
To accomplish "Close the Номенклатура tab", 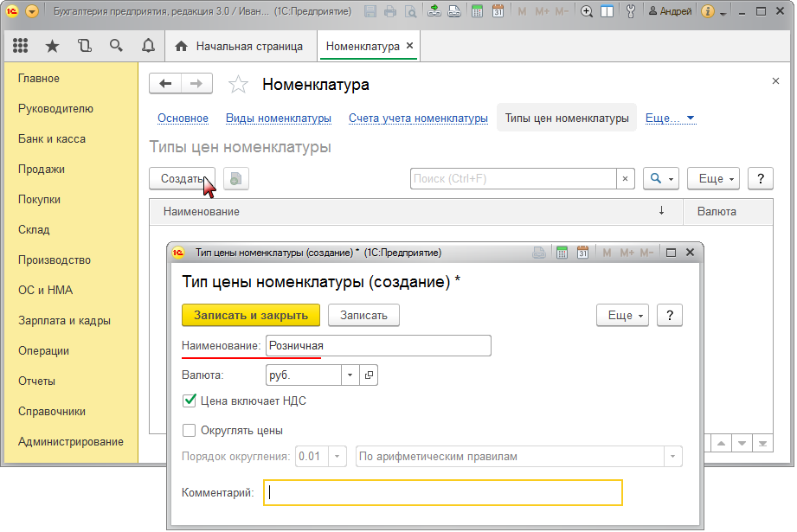I will click(409, 46).
